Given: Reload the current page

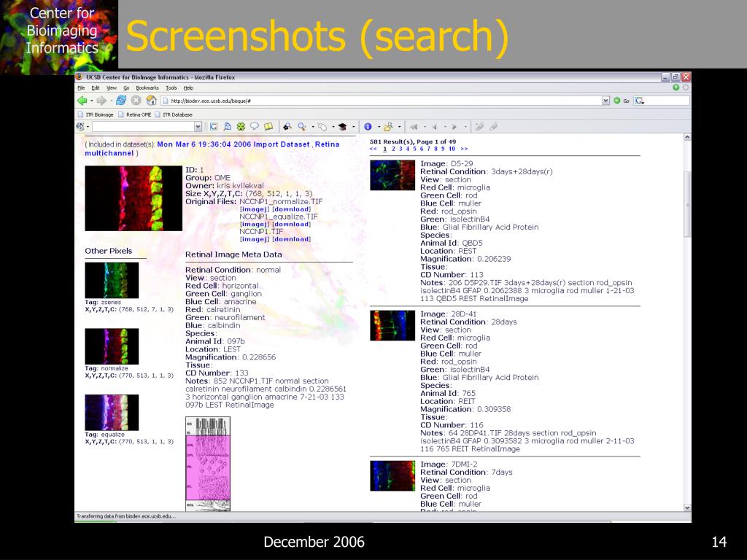Looking at the screenshot, I should pos(121,101).
